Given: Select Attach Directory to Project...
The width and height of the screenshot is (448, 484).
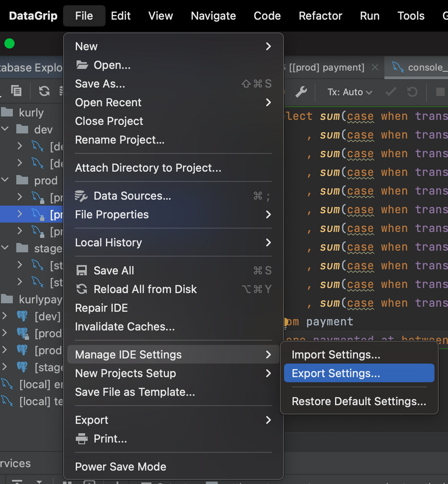Looking at the screenshot, I should (x=173, y=168).
